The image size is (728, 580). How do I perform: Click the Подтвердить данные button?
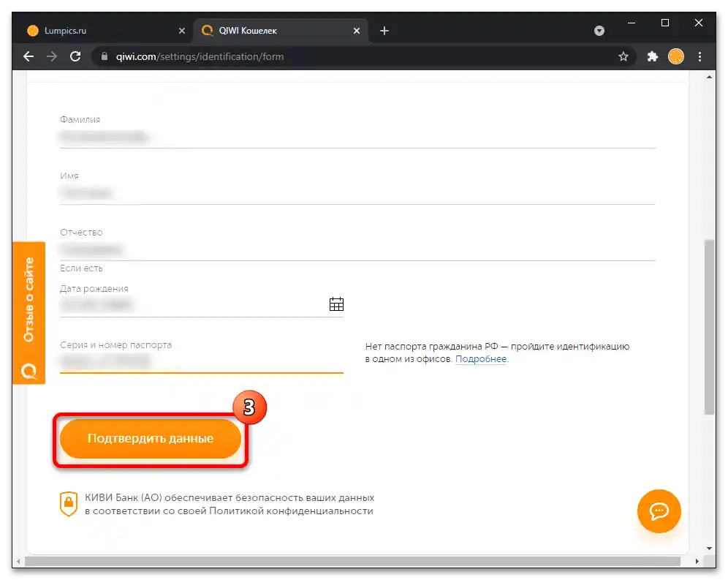coord(151,439)
